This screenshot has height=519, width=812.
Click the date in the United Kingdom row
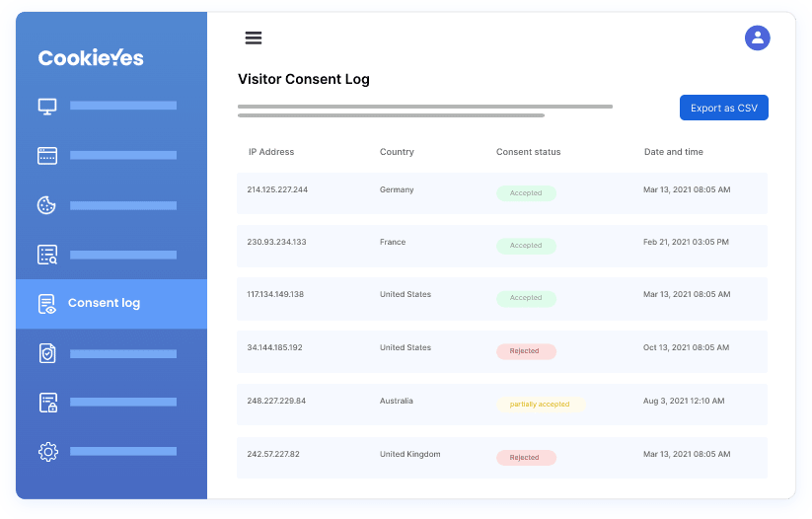(687, 454)
